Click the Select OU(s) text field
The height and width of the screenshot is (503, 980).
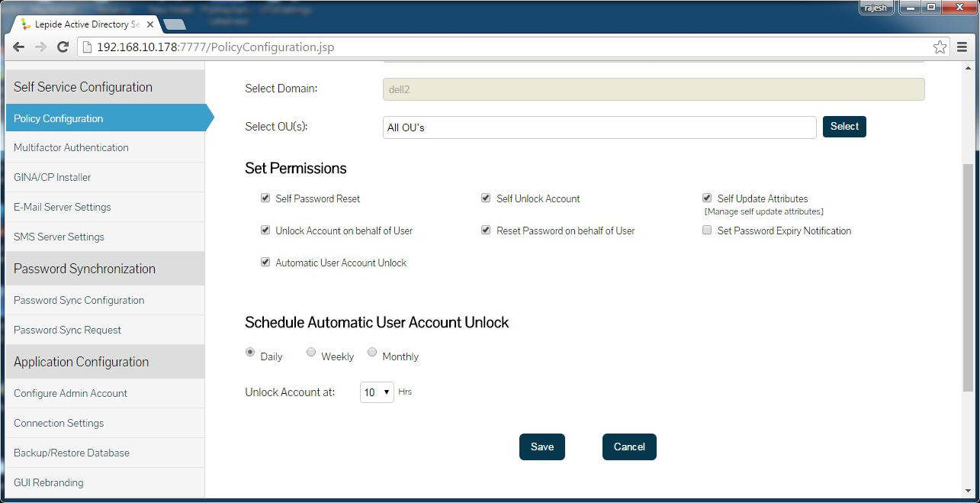[599, 127]
